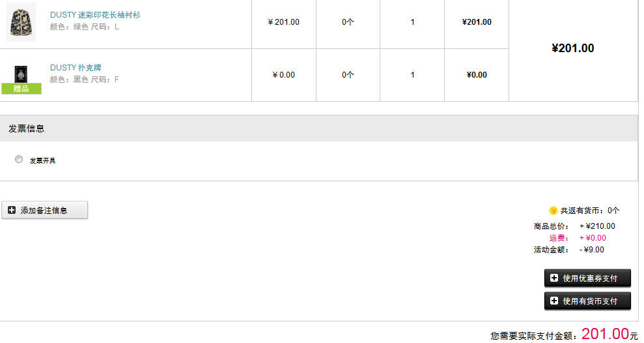Click the plus icon on 使用有货币支付
Image resolution: width=644 pixels, height=343 pixels.
click(554, 301)
